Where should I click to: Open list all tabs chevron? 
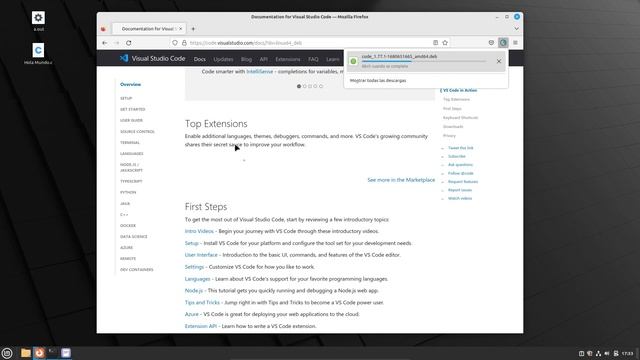pyautogui.click(x=516, y=29)
